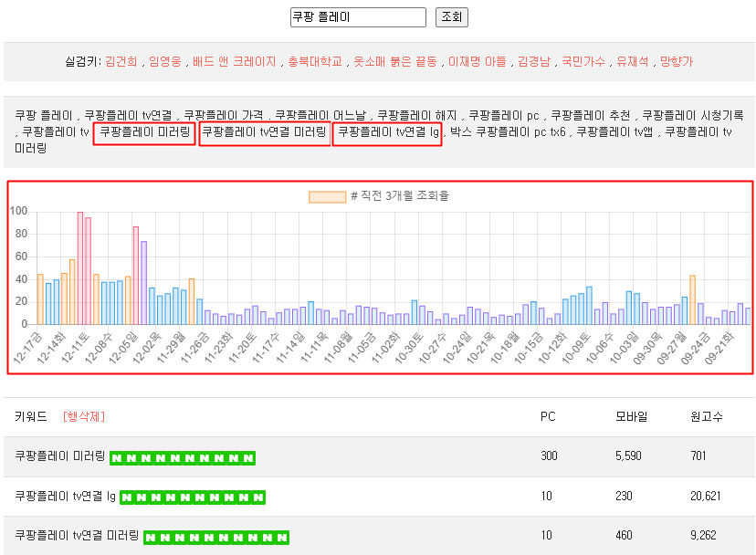Click keyword row 쿠팡플레이 tv연결 lg in table
Image resolution: width=756 pixels, height=555 pixels.
65,496
